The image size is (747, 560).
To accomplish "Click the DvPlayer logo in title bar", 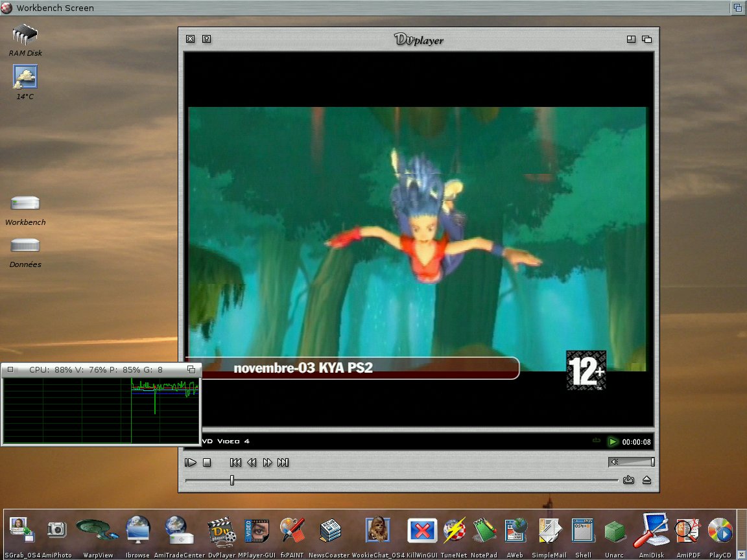I will tap(419, 40).
